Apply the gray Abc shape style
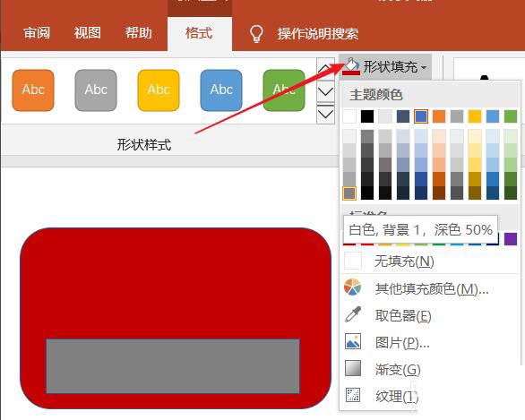This screenshot has height=420, width=525. pos(96,90)
